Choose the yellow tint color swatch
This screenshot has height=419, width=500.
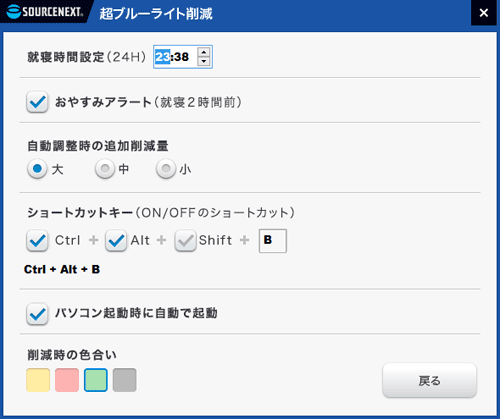click(38, 380)
